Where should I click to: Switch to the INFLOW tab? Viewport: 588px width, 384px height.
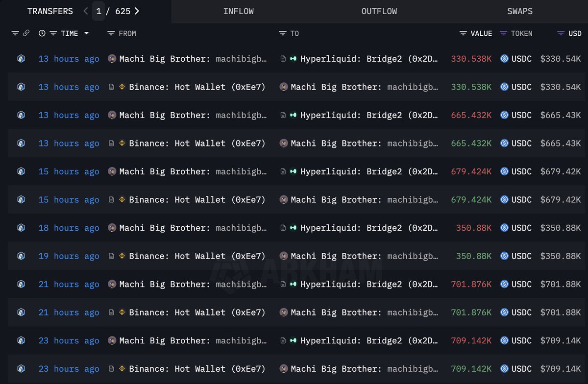(238, 11)
